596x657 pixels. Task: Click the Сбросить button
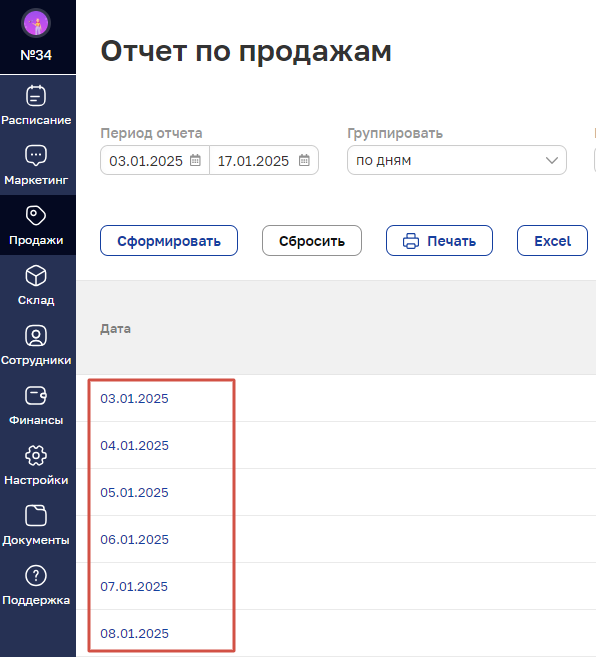[x=312, y=241]
